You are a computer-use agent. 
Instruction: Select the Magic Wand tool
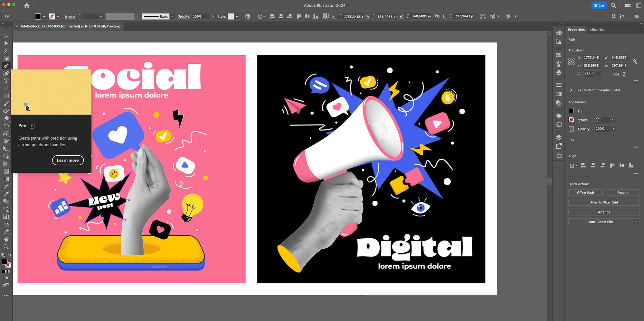pyautogui.click(x=6, y=51)
